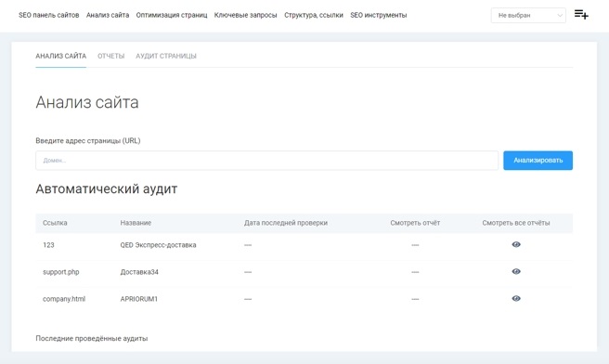Click the '123' link cell
Image resolution: width=609 pixels, height=364 pixels.
coord(48,245)
